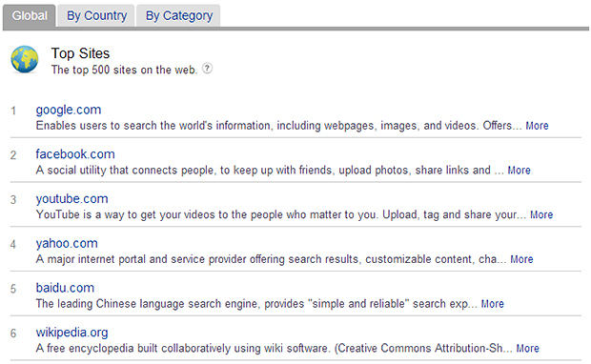Viewport: 591px width, 364px height.
Task: Click rank number 4 beside yahoo.com
Action: pyautogui.click(x=13, y=244)
